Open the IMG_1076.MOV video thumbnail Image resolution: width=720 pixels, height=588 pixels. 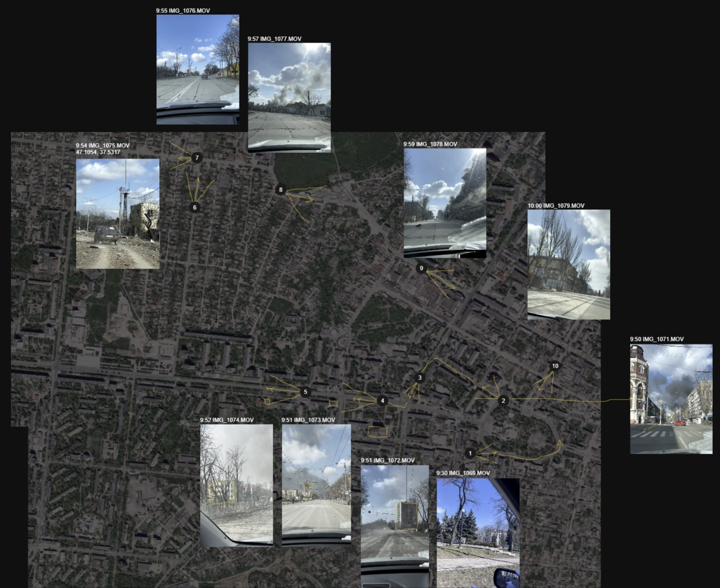[198, 70]
